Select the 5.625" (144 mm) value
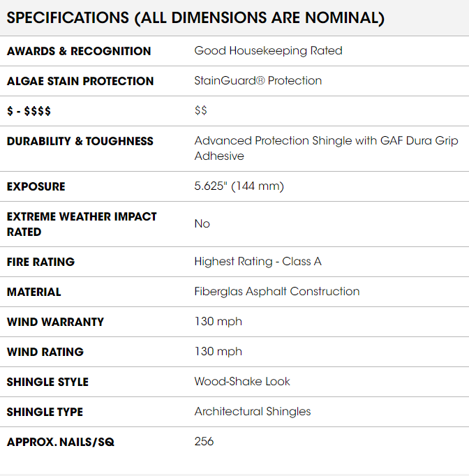 239,186
